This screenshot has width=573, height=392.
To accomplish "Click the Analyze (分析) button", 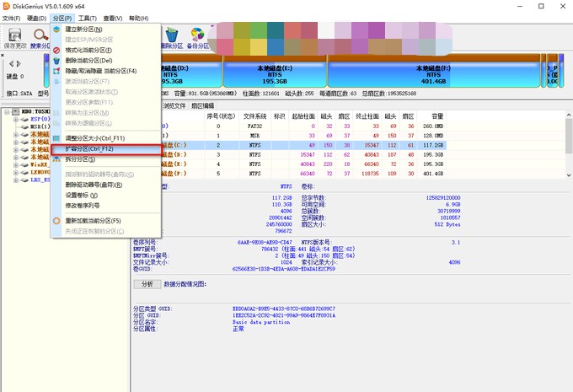I will tap(145, 284).
